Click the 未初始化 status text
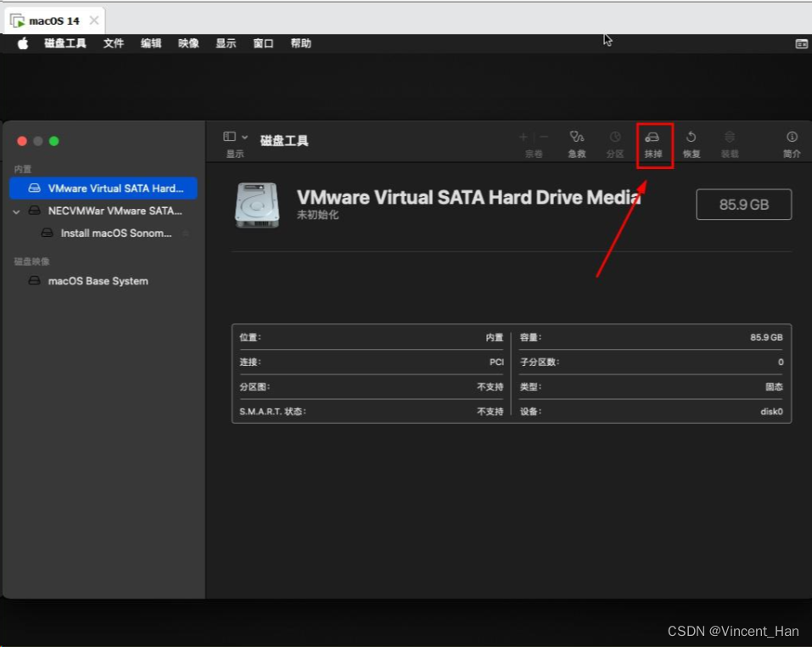The width and height of the screenshot is (812, 647). [317, 215]
